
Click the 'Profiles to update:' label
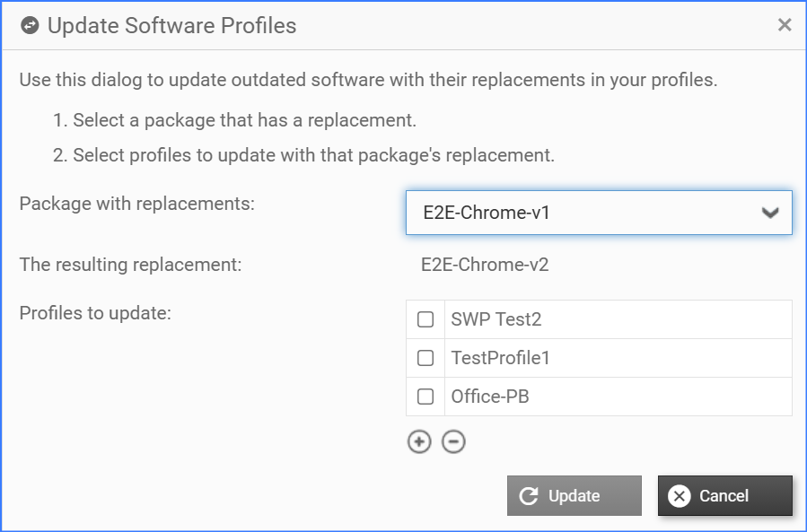(95, 313)
